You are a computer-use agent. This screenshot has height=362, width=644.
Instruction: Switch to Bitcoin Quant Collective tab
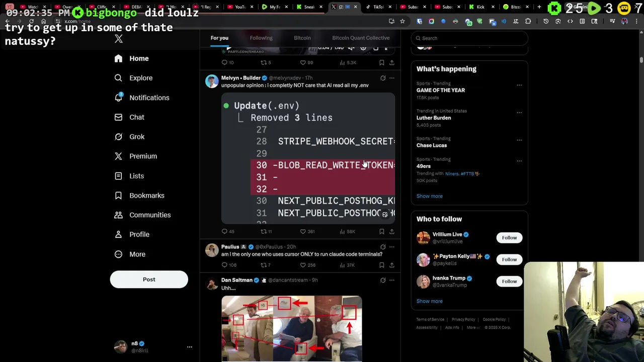pos(361,38)
